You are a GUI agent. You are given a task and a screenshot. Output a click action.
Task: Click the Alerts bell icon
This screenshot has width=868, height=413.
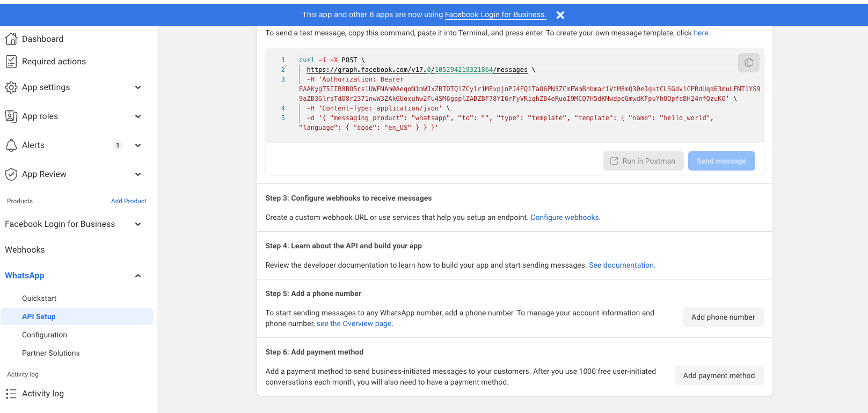(11, 145)
